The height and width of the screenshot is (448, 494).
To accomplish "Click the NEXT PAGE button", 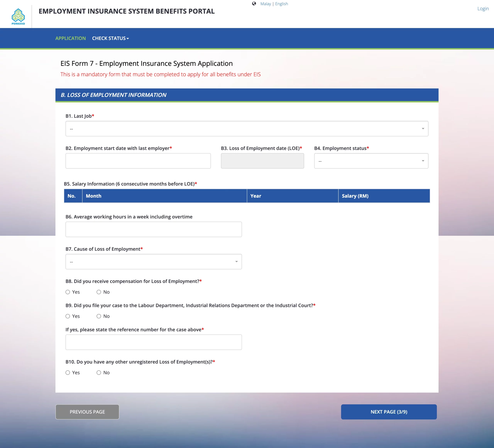I will tap(388, 412).
